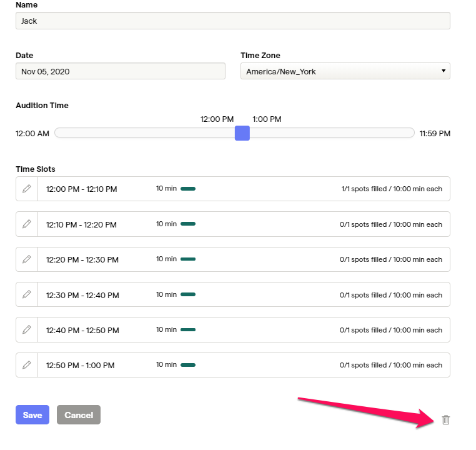Click the Name input field containing Jack
Image resolution: width=476 pixels, height=450 pixels.
232,21
